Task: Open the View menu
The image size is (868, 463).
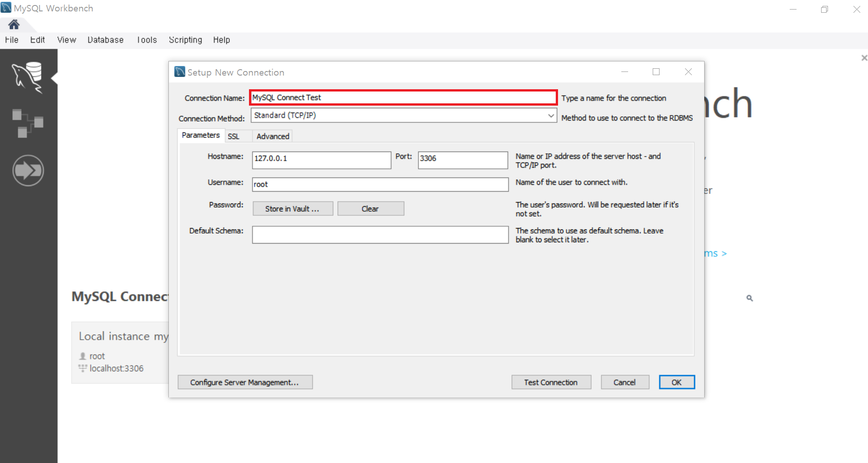Action: pos(66,40)
